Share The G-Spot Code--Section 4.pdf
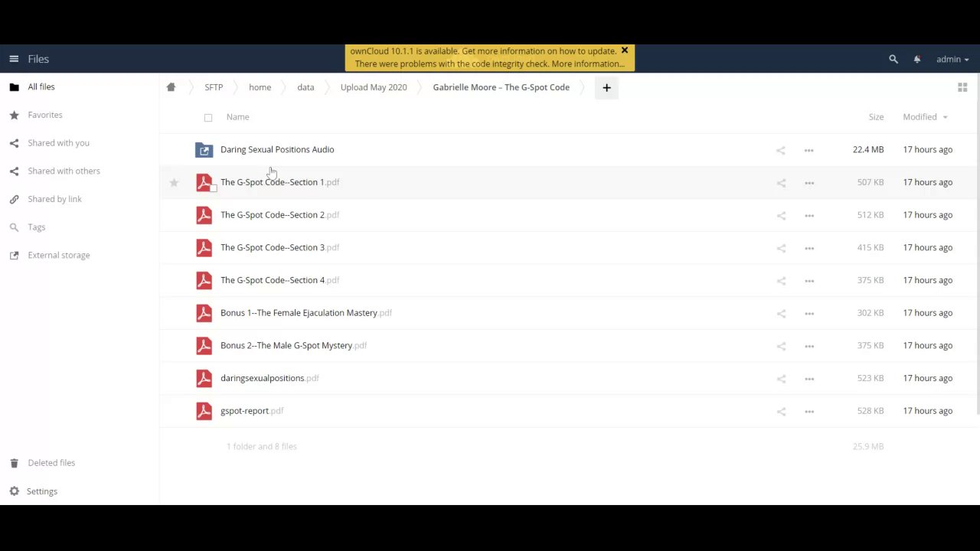 781,281
